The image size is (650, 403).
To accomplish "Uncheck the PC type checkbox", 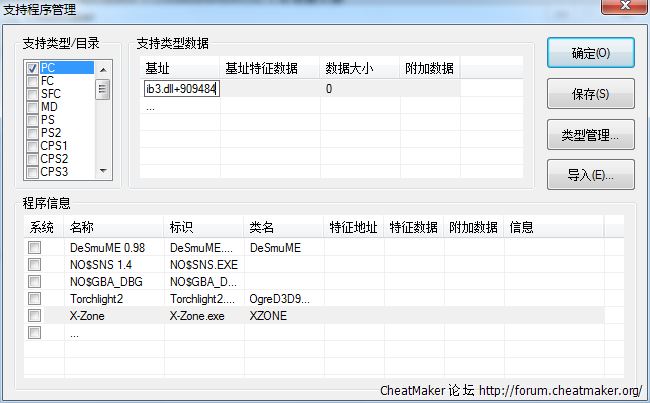I will click(x=33, y=68).
